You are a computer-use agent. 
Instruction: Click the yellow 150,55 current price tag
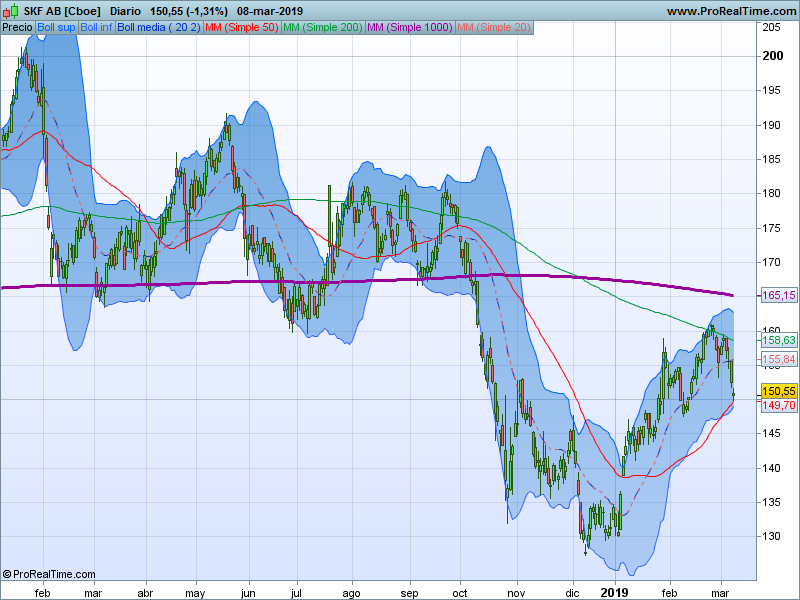point(779,391)
